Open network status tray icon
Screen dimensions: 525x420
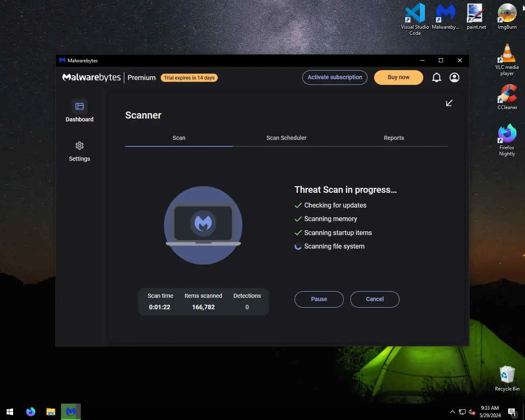462,412
